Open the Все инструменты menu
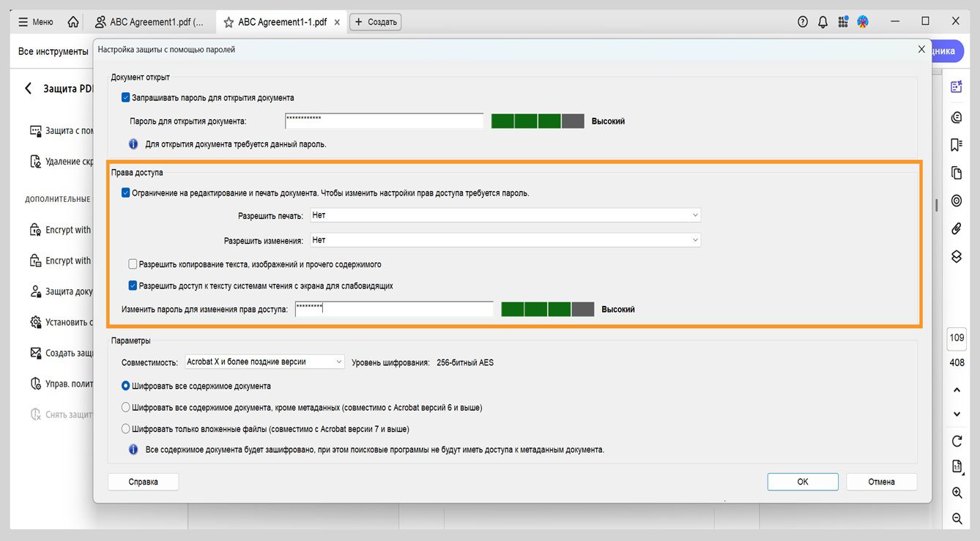The image size is (980, 541). coord(53,51)
